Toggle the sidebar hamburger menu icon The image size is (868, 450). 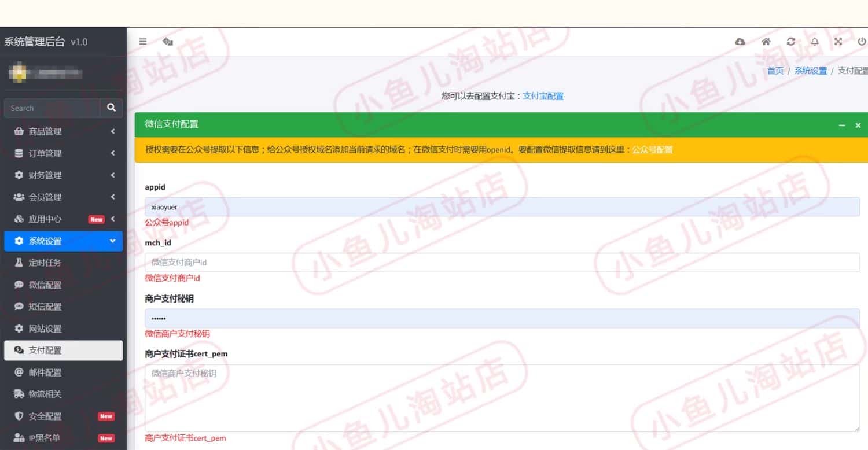(x=142, y=42)
